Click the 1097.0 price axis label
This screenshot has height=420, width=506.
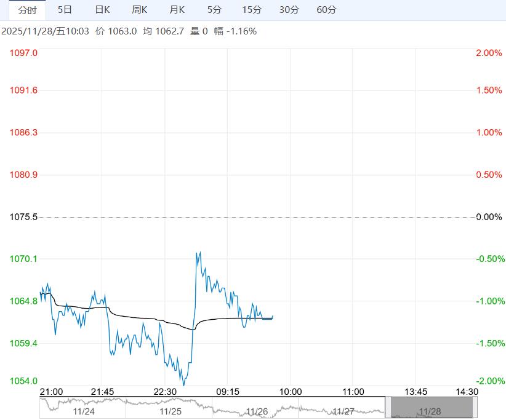[23, 53]
